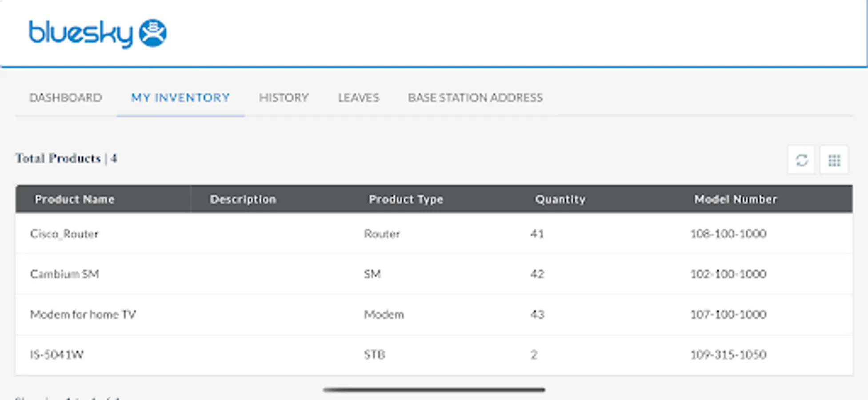Refresh the inventory table
868x400 pixels.
pos(801,160)
